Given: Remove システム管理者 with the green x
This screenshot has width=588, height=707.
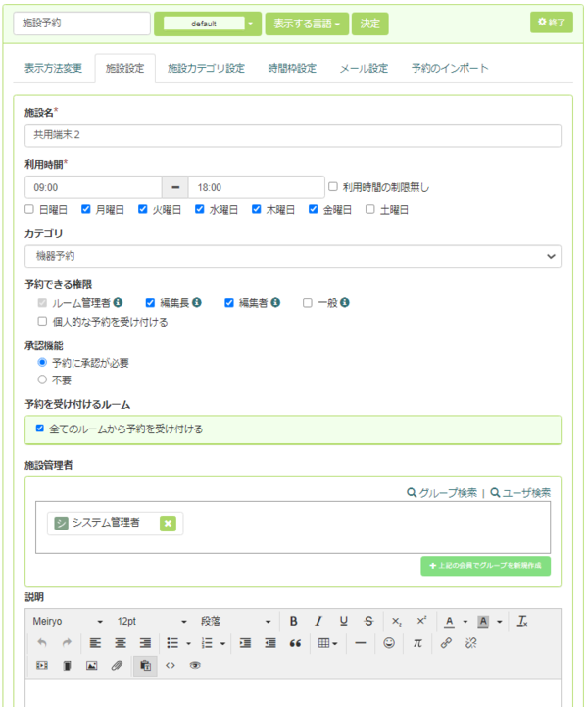Looking at the screenshot, I should click(x=168, y=524).
